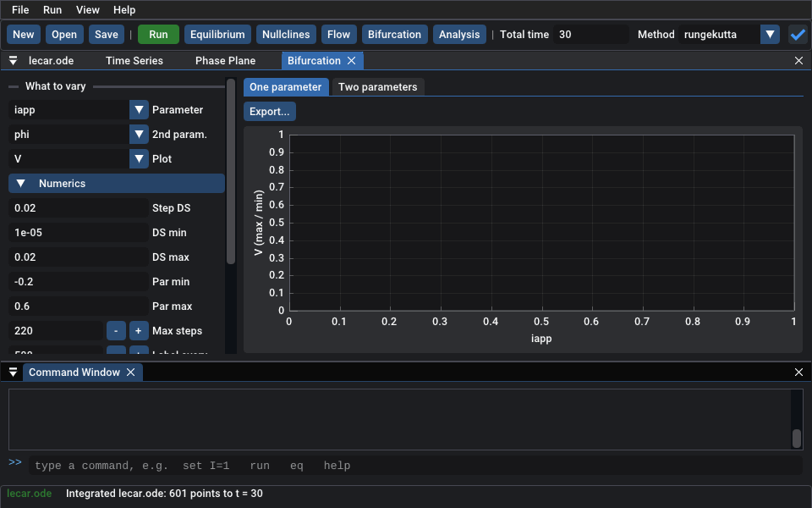This screenshot has height=508, width=812.
Task: Edit the DS max field
Action: (79, 257)
